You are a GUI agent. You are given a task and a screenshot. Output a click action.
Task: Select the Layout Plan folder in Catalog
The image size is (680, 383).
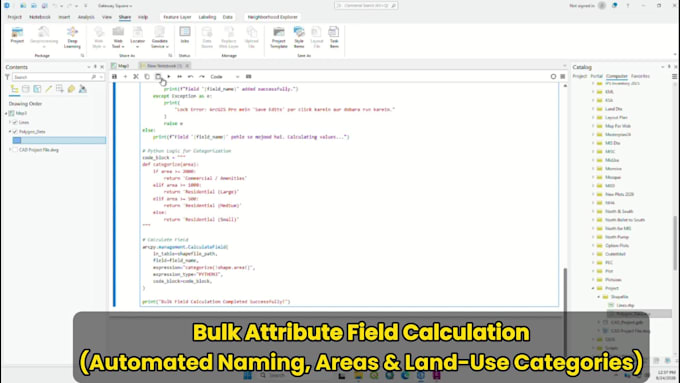[x=616, y=118]
